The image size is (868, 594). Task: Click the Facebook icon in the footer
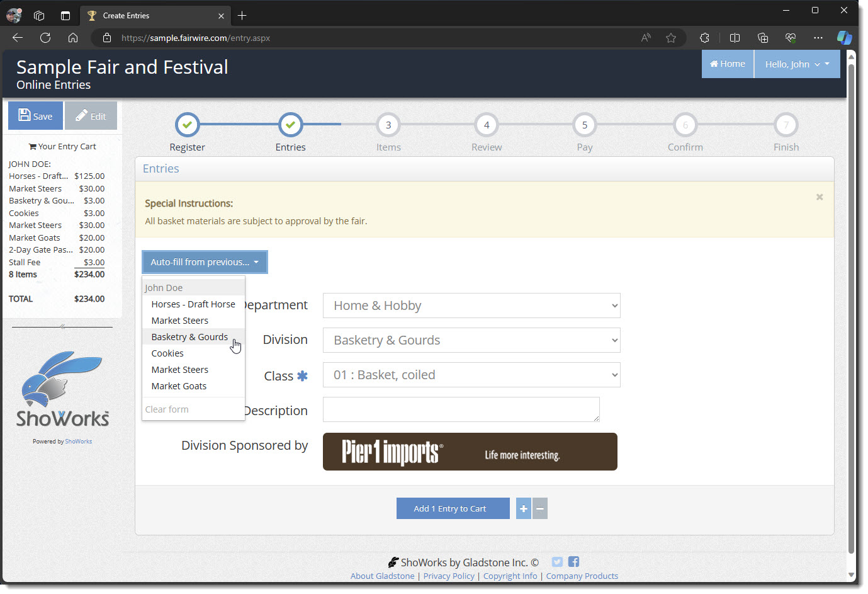point(573,562)
